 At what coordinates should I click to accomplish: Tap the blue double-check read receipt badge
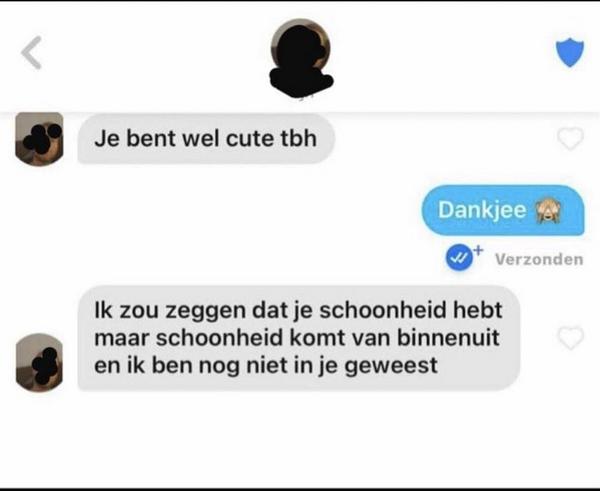[459, 258]
